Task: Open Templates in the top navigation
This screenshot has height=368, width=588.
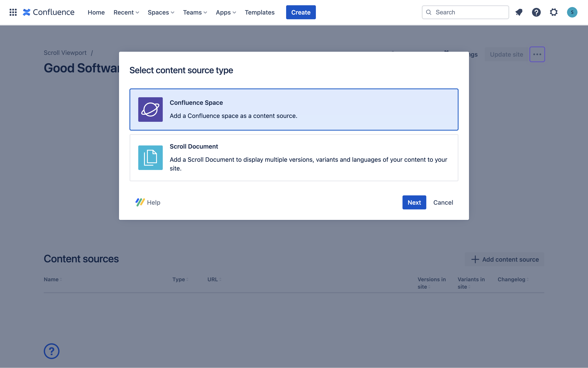Action: (260, 12)
